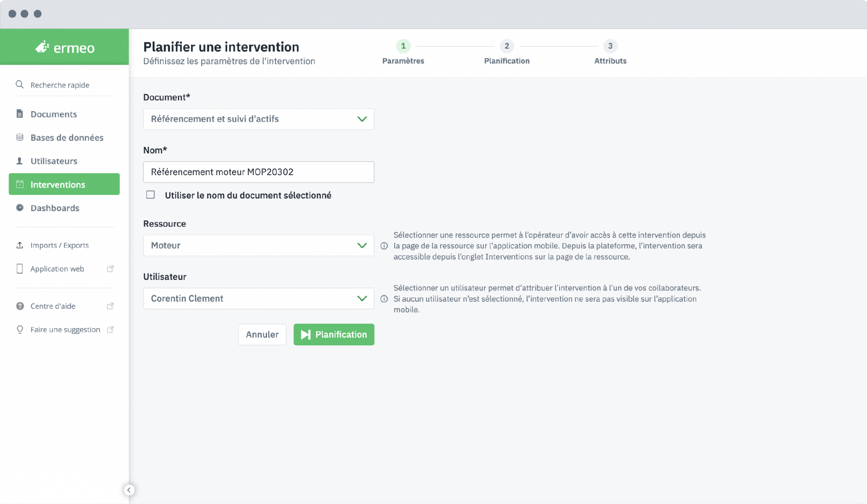This screenshot has height=504, width=867.
Task: Open the Ressource Moteur dropdown
Action: click(258, 245)
